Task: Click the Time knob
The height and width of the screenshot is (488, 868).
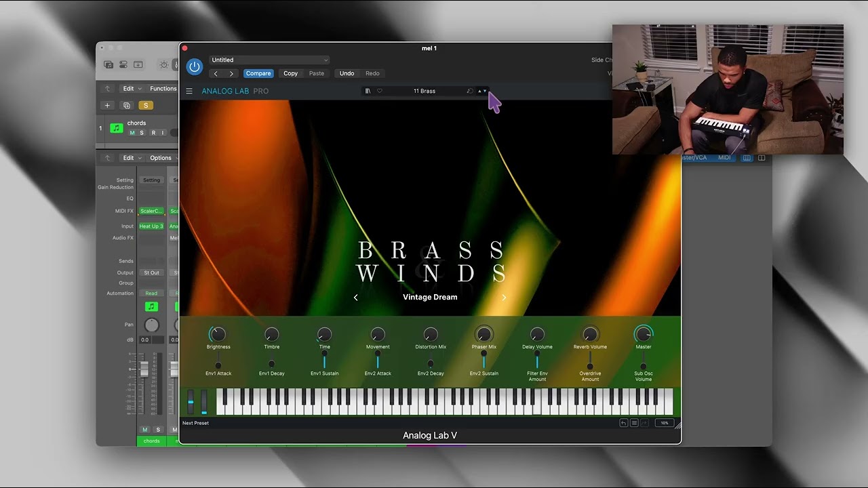Action: point(324,334)
